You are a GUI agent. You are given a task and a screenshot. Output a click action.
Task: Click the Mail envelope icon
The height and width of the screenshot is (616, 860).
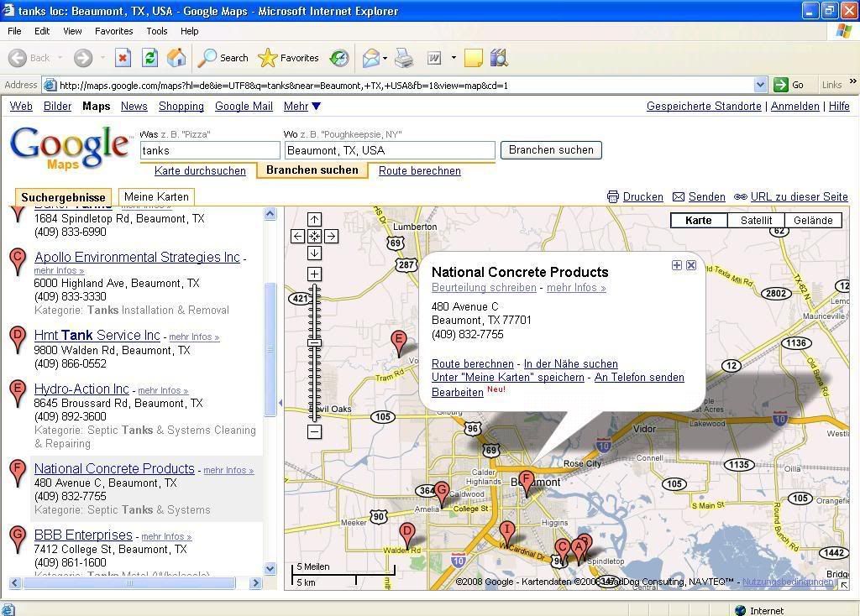(371, 58)
